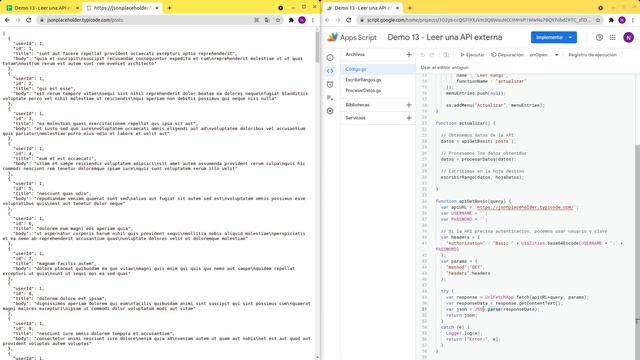Open Project Settings gear in sidebar

(330, 111)
